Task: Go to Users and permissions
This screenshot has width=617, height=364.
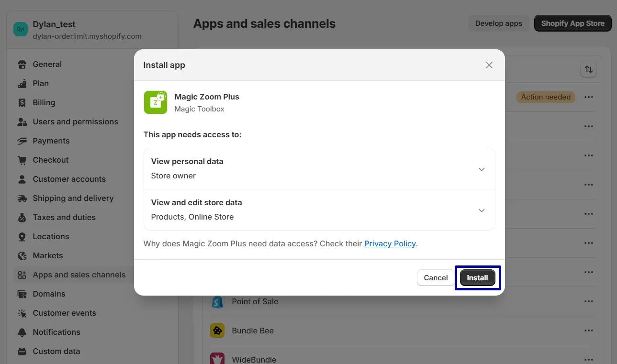Action: pyautogui.click(x=75, y=121)
